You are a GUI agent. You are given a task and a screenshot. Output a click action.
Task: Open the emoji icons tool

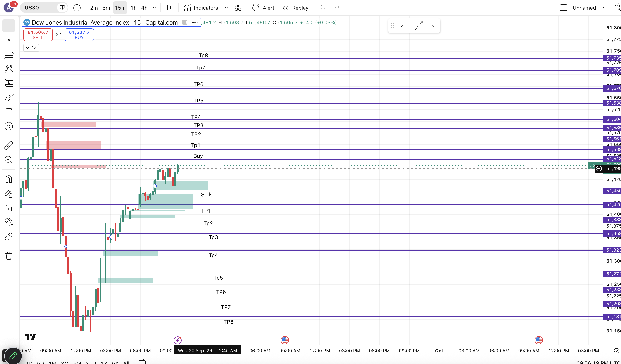[x=9, y=126]
